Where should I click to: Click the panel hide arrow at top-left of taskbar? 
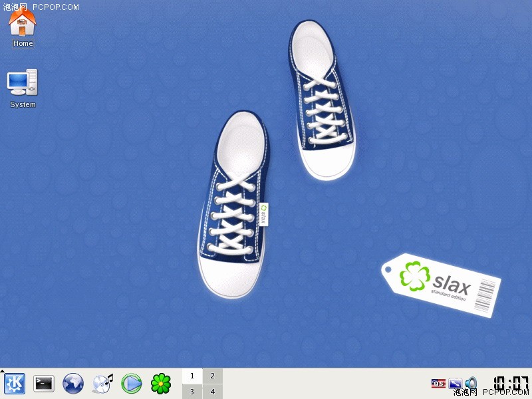point(2,371)
